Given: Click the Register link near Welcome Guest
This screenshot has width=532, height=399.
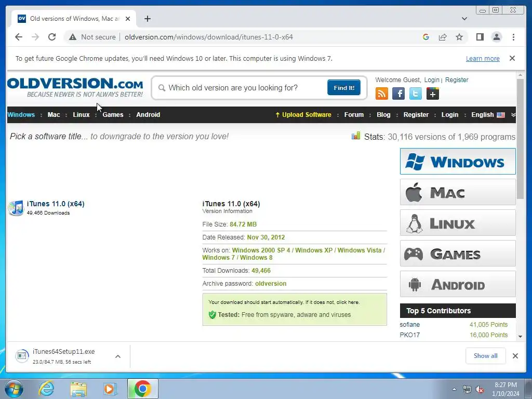Looking at the screenshot, I should click(457, 79).
